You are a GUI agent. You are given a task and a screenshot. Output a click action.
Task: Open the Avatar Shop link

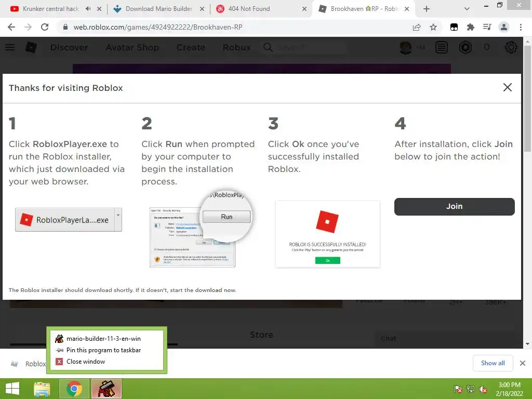[x=132, y=47]
